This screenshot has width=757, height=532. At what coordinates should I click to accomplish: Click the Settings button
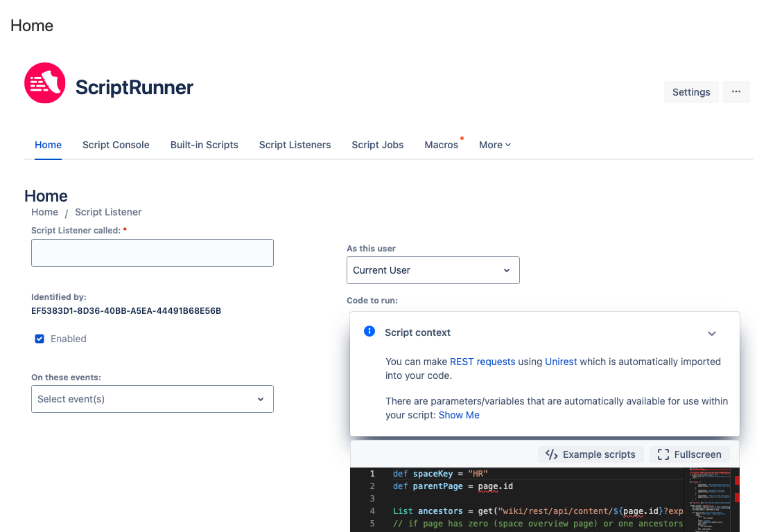click(691, 91)
